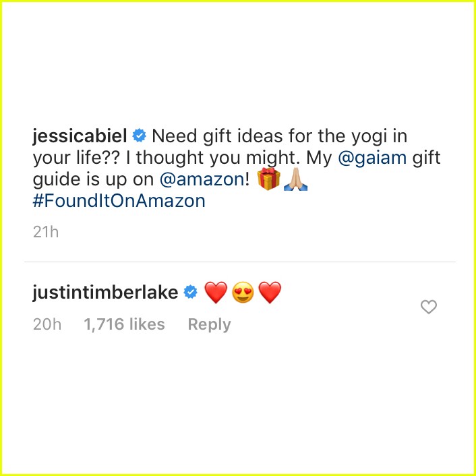Click the last red heart emoji
Viewport: 476px width, 476px height.
(270, 293)
